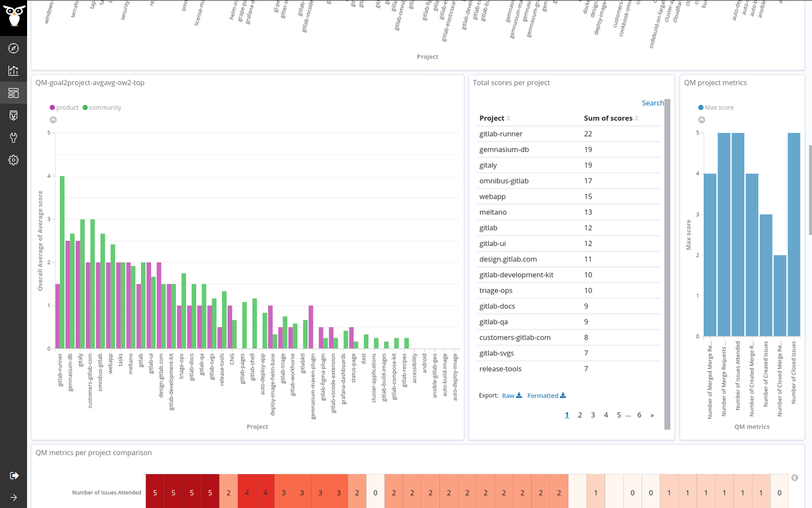
Task: Expand the sidebar with the arrow icon
Action: (x=13, y=498)
